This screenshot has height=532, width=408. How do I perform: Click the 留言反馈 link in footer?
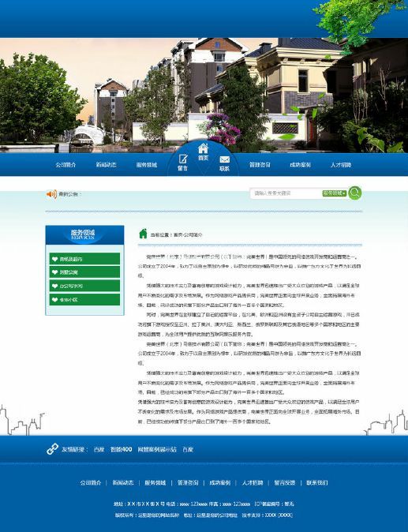[x=285, y=482]
